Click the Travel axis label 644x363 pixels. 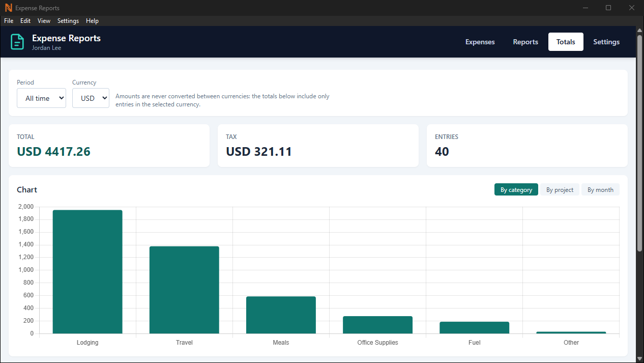184,343
